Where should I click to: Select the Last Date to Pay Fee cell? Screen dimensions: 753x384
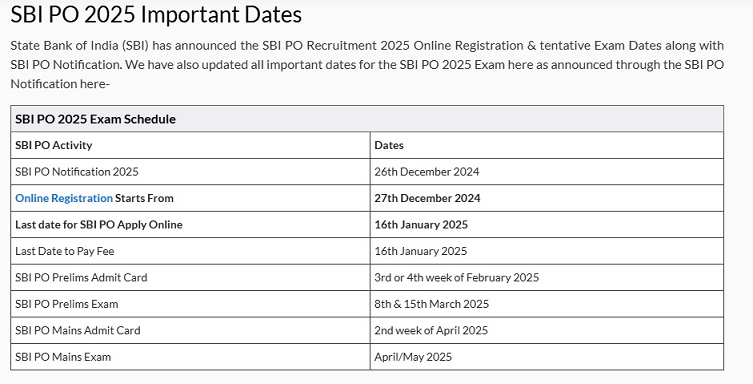pyautogui.click(x=190, y=251)
